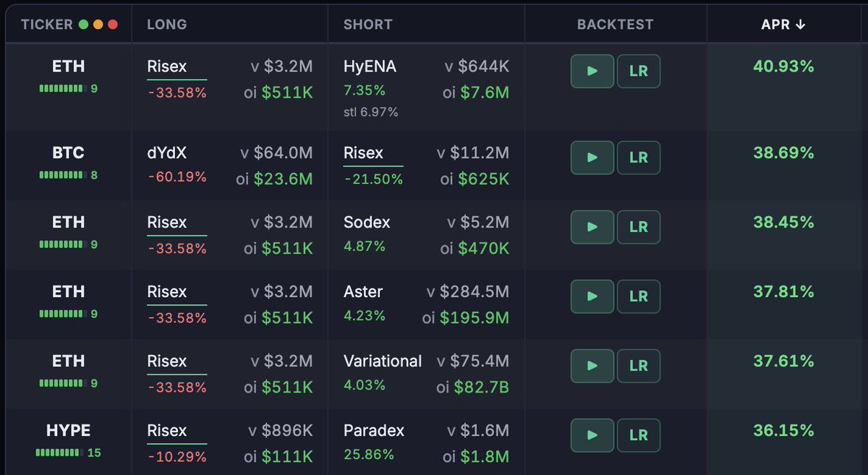Click ETH ticker in the 38.45% row

coord(69,223)
